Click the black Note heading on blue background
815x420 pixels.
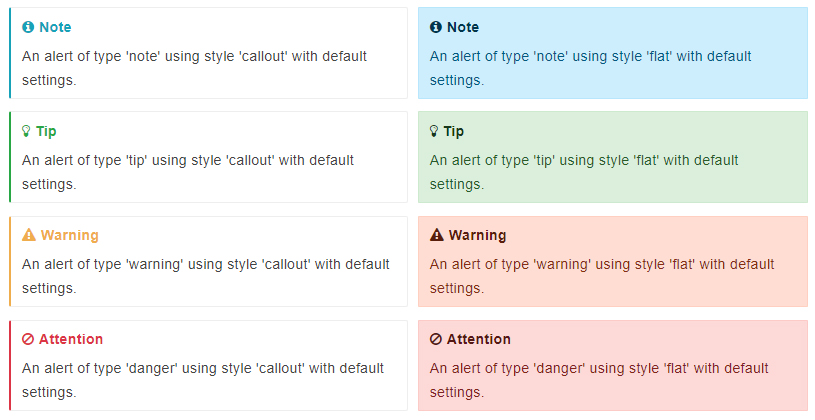463,27
